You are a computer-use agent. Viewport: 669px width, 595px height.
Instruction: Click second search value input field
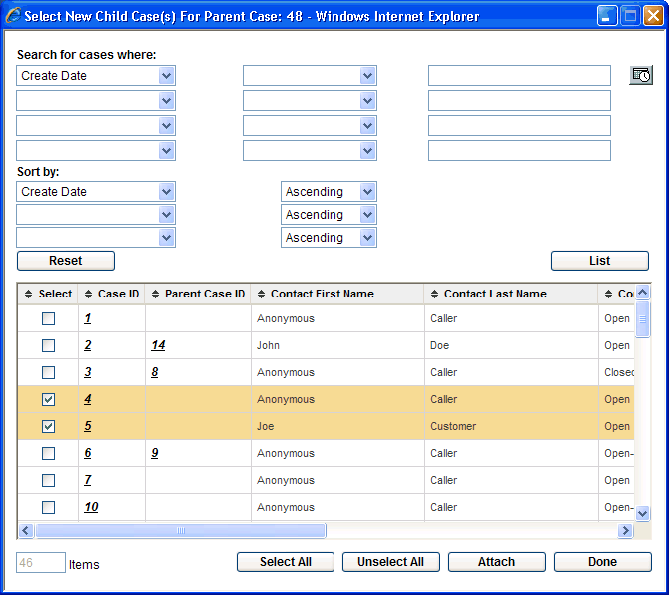pyautogui.click(x=519, y=101)
